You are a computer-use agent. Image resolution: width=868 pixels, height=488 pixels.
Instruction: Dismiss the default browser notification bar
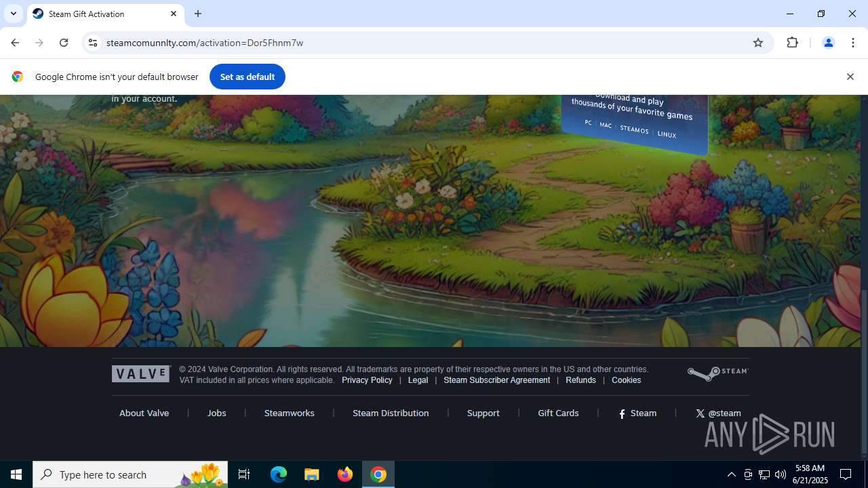point(850,77)
